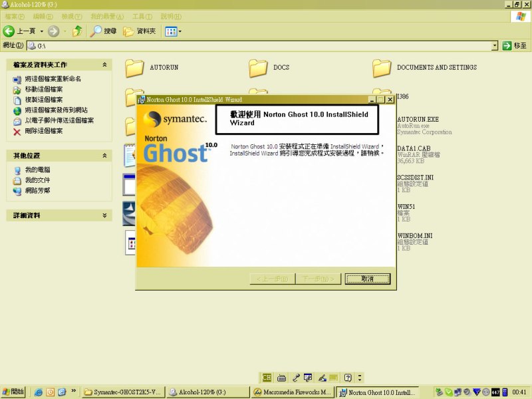
Task: Open 網路芳鄰 in other places
Action: 38,191
